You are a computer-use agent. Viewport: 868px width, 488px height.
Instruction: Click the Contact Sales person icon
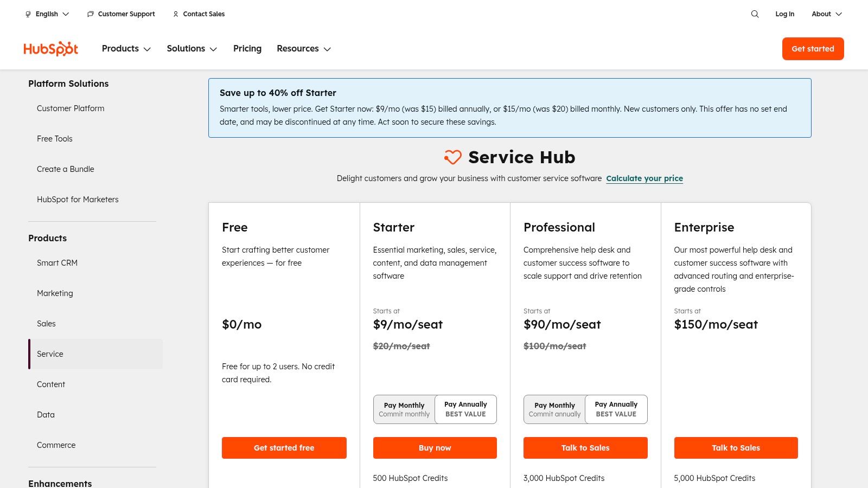[x=175, y=14]
